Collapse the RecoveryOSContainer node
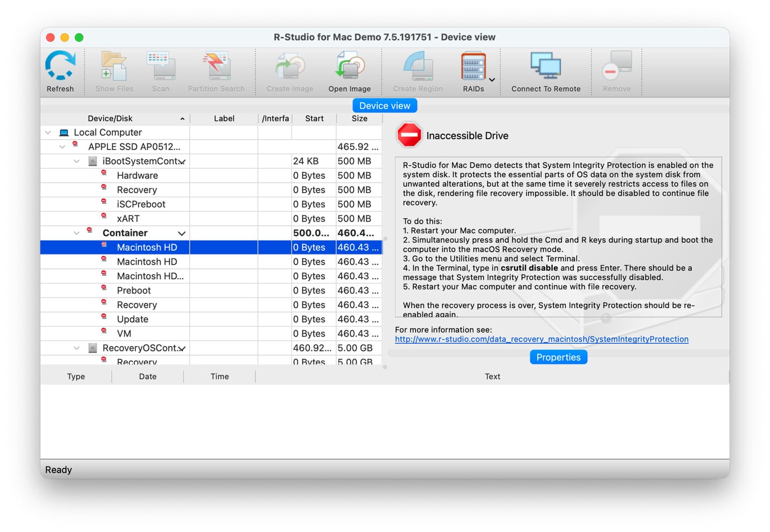 77,348
